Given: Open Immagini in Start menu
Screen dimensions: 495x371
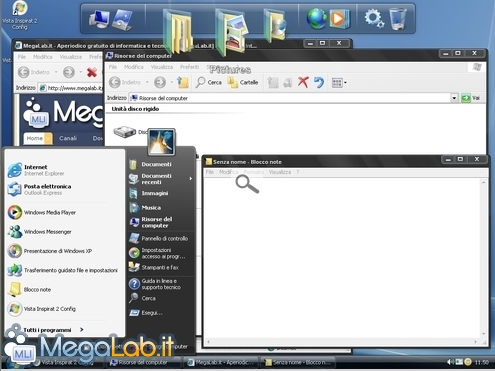Looking at the screenshot, I should 149,193.
